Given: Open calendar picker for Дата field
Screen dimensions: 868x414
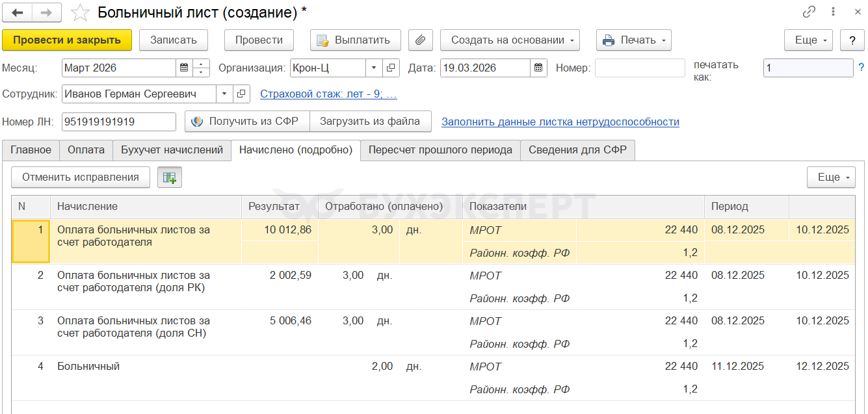Looking at the screenshot, I should 539,68.
